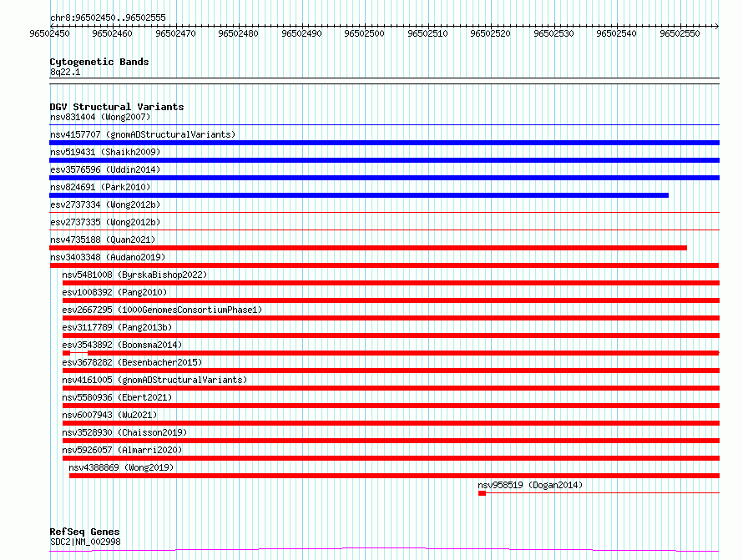
Task: Click ruler coordinate 96502520
Action: point(490,33)
